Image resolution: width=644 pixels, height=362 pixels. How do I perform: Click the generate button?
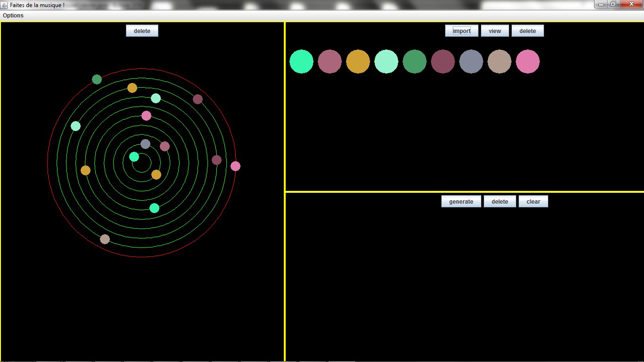tap(461, 202)
